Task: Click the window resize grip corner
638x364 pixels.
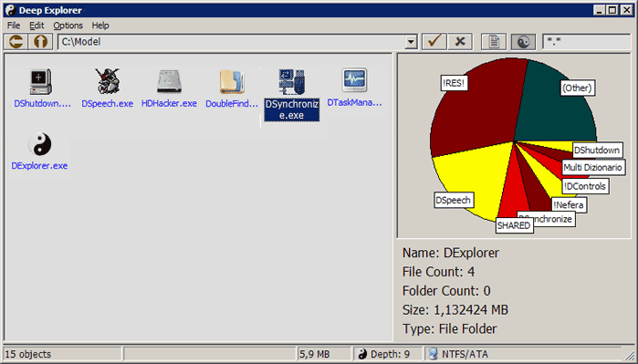Action: pyautogui.click(x=631, y=356)
